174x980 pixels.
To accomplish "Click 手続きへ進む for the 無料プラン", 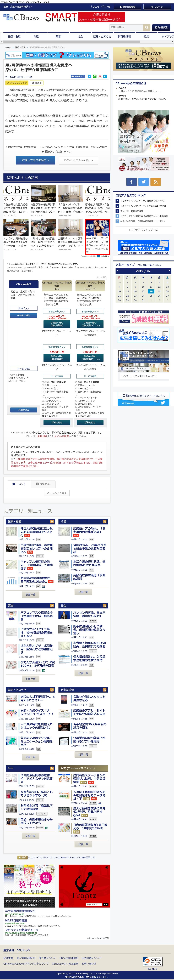I will [x=24, y=315].
